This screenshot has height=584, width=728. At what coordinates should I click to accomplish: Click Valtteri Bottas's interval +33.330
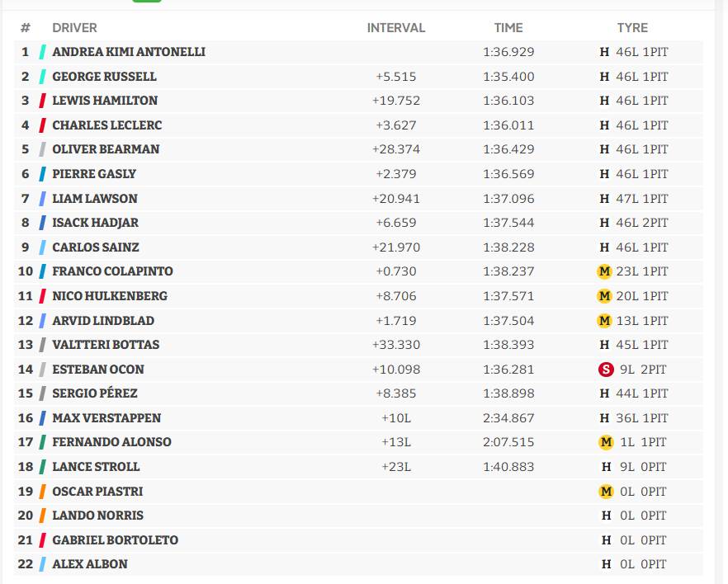396,345
